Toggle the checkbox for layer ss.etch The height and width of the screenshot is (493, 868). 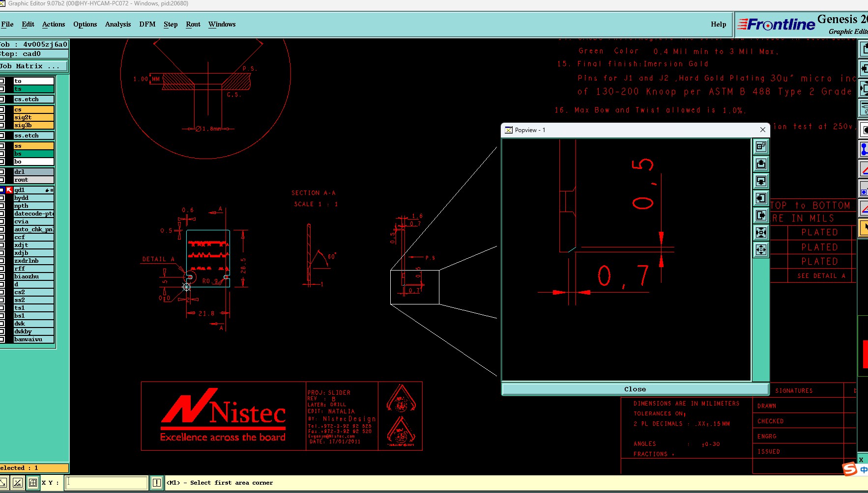point(2,136)
